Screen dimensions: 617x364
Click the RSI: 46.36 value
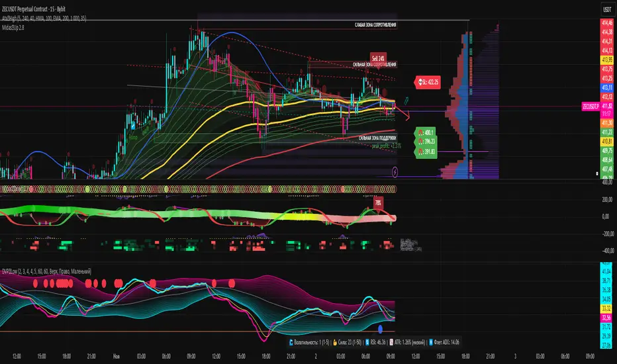coord(378,342)
